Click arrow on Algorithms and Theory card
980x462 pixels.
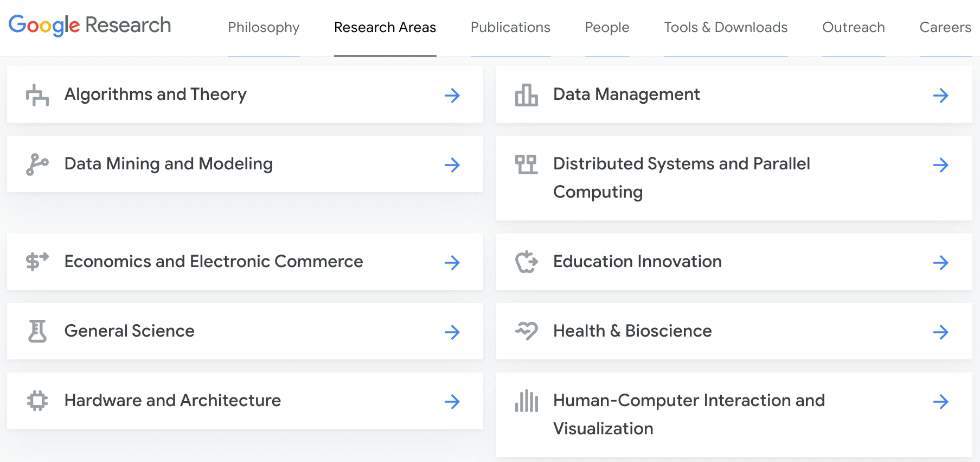[452, 96]
